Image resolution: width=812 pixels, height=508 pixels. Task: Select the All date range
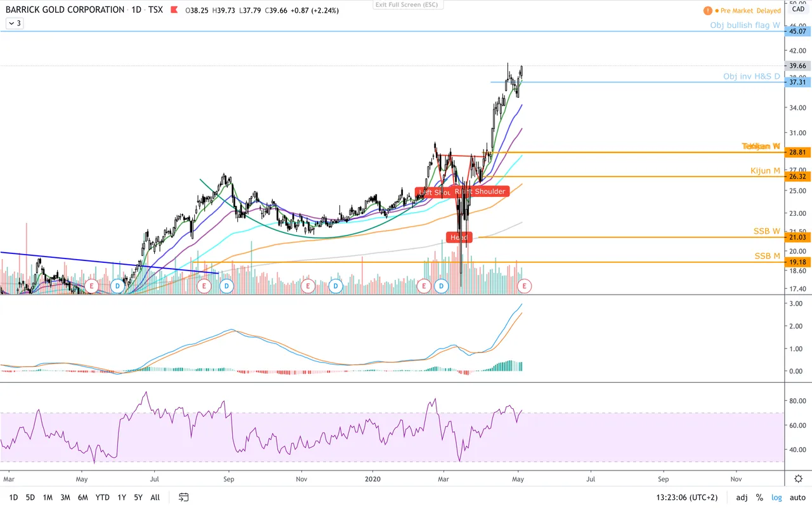[x=155, y=497]
